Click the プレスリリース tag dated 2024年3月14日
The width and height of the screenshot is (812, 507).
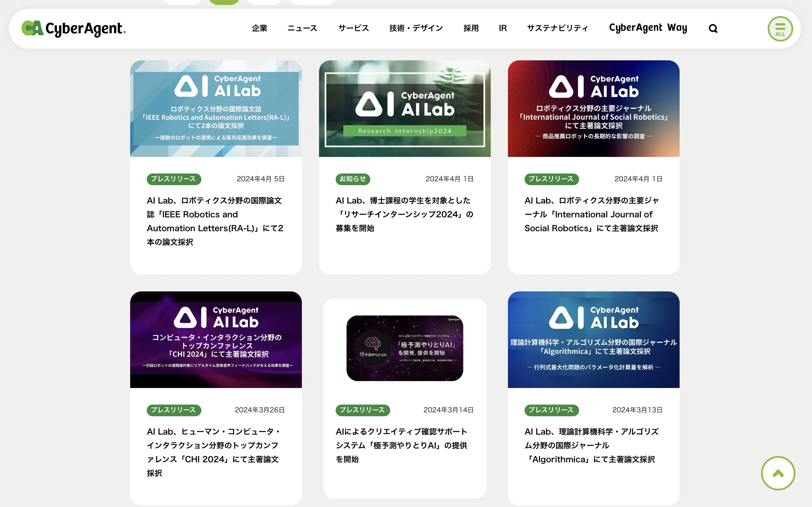pos(363,410)
